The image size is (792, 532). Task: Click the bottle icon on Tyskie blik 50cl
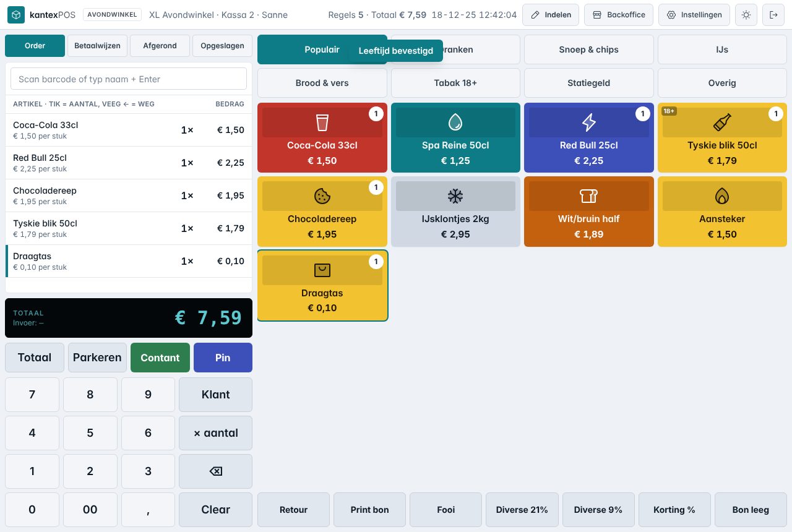(722, 122)
